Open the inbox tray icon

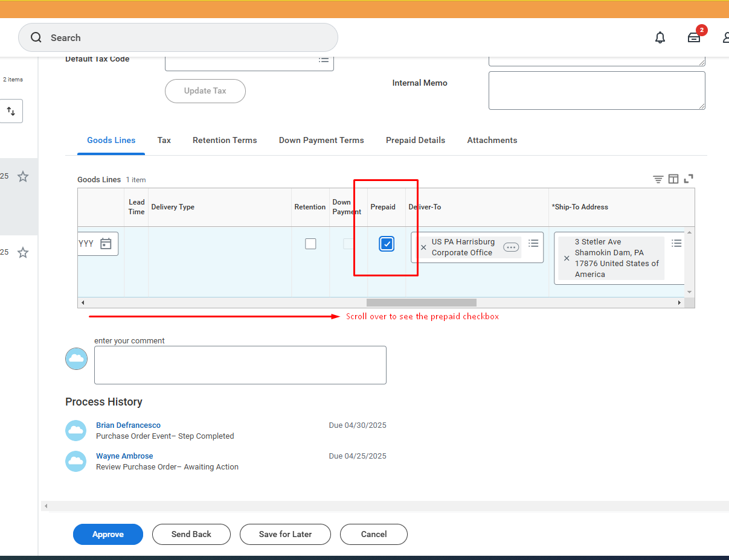pyautogui.click(x=694, y=37)
